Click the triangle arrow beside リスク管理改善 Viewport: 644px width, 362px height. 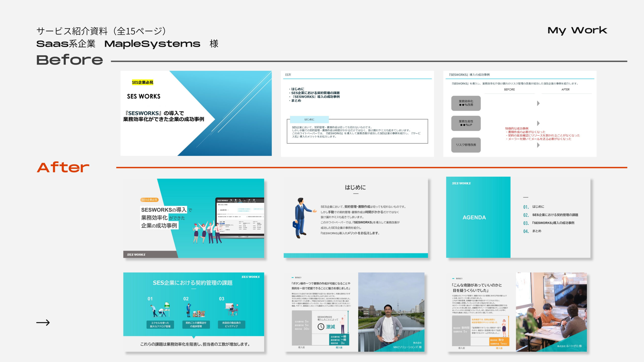[538, 145]
